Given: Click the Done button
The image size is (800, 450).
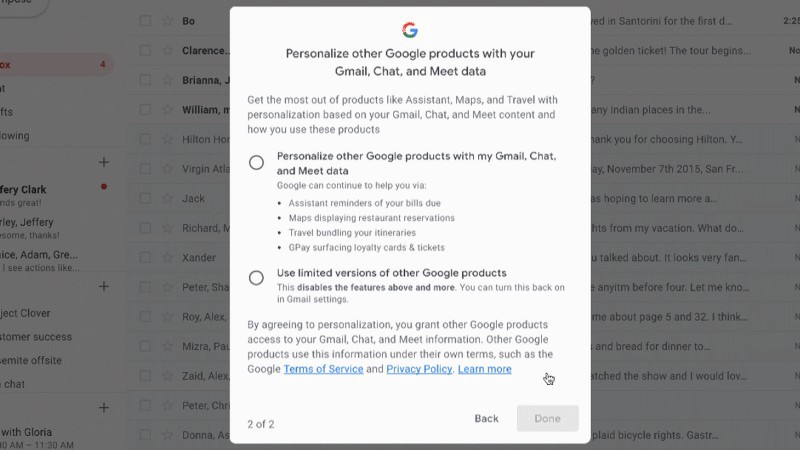Looking at the screenshot, I should click(x=547, y=418).
